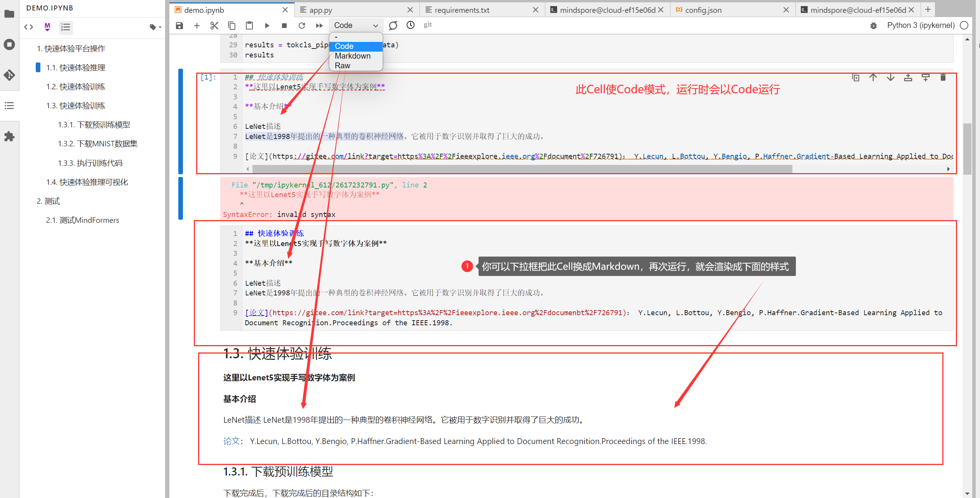Toggle code cell display in table of contents
The image size is (980, 498).
coord(29,27)
